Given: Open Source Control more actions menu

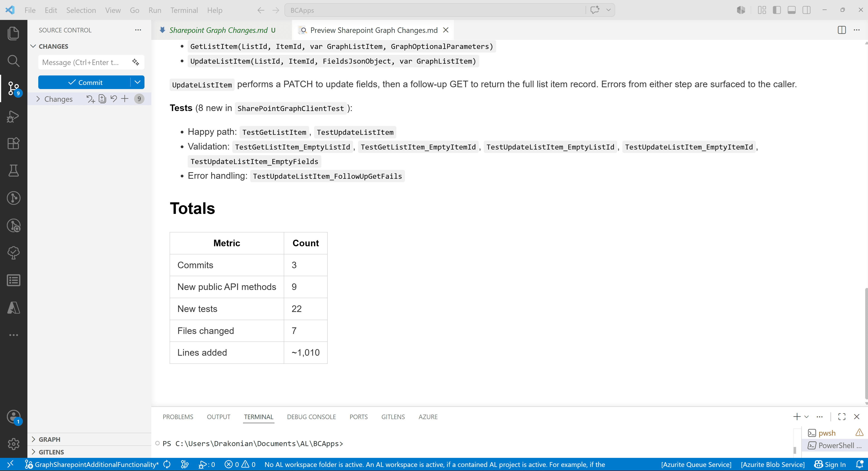Looking at the screenshot, I should coord(138,30).
